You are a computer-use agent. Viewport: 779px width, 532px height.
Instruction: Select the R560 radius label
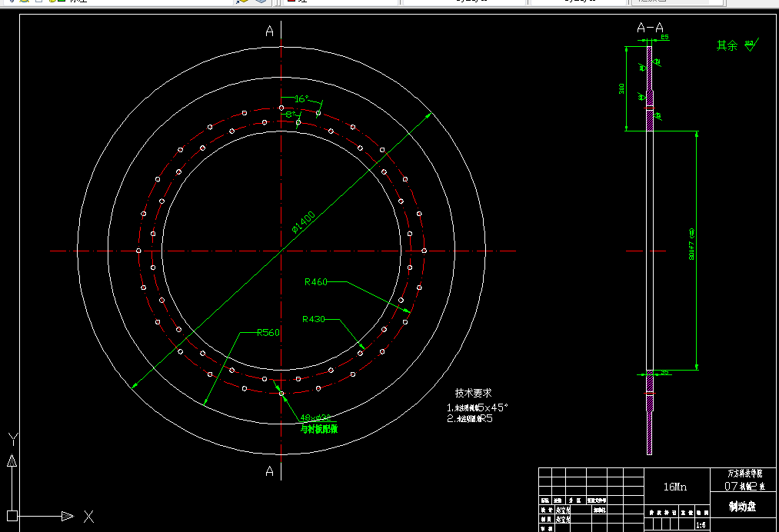tap(268, 332)
